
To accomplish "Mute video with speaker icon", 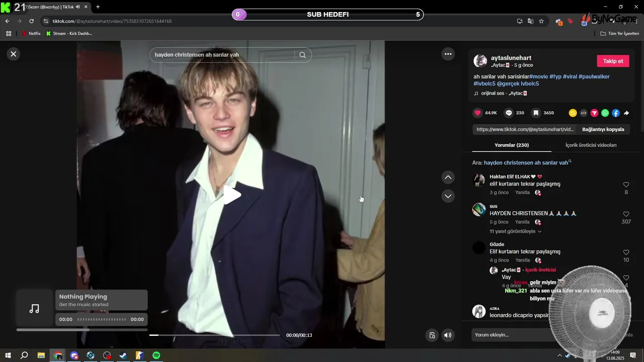I will (448, 335).
